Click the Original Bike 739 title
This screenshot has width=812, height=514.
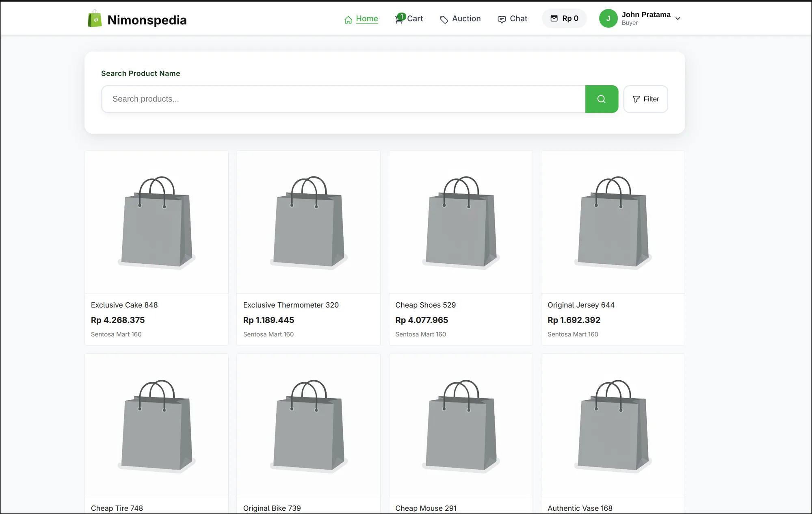tap(272, 508)
